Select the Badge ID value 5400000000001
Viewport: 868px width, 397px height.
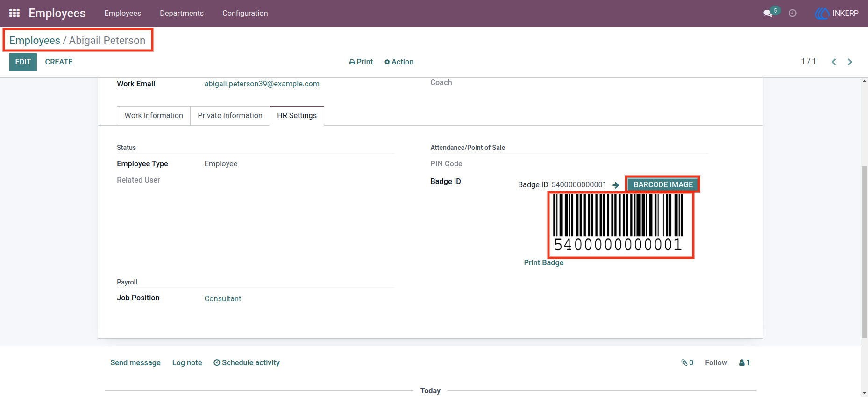(579, 184)
